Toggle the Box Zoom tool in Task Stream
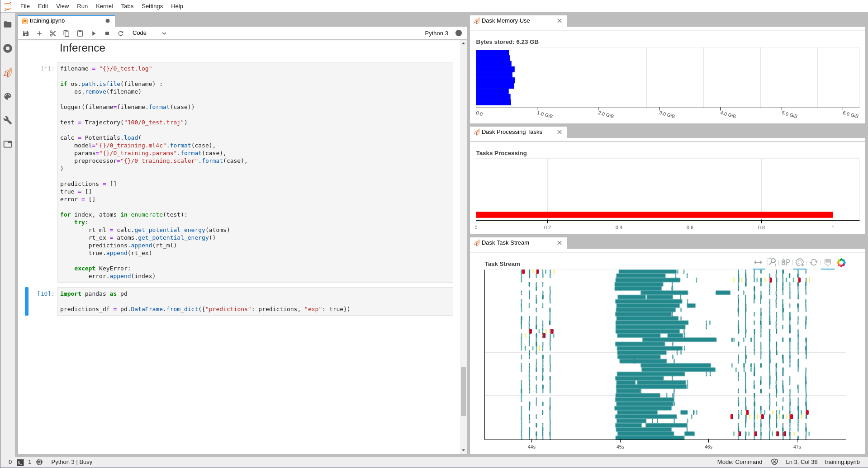This screenshot has height=468, width=868. click(772, 263)
